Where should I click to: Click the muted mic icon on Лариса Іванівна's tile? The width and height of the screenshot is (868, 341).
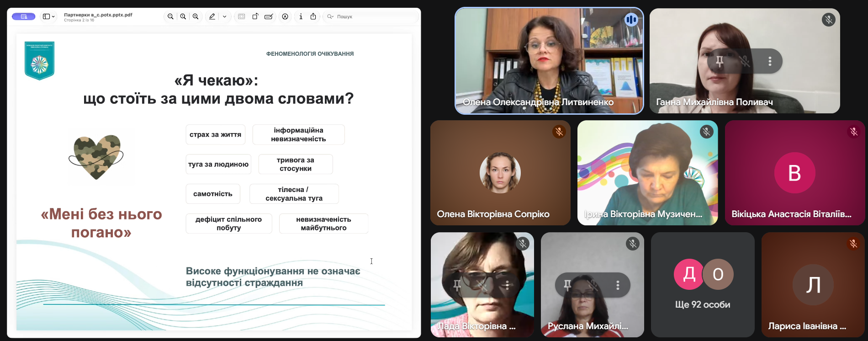[853, 244]
